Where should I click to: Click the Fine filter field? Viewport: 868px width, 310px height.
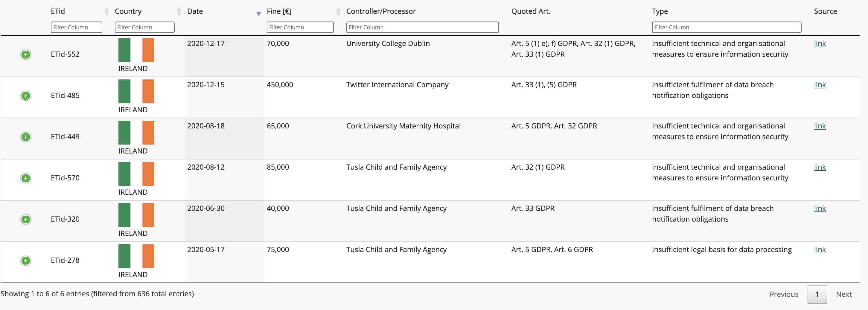[x=300, y=27]
